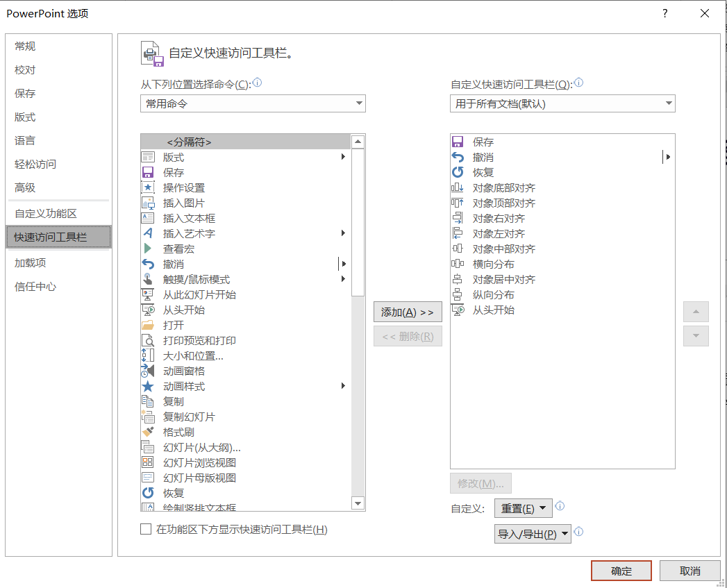Select the 操作设置 star icon
The height and width of the screenshot is (588, 727).
[148, 188]
